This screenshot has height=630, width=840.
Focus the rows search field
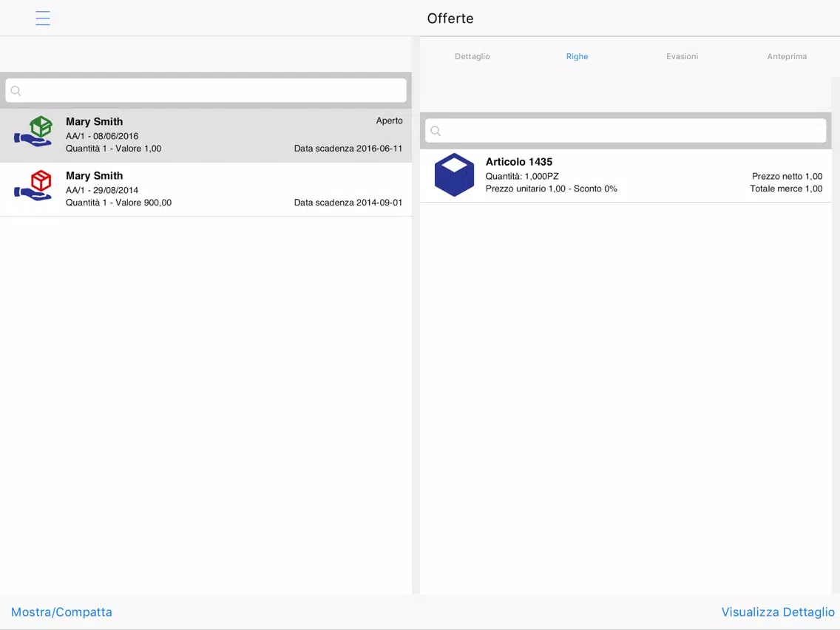[x=626, y=132]
